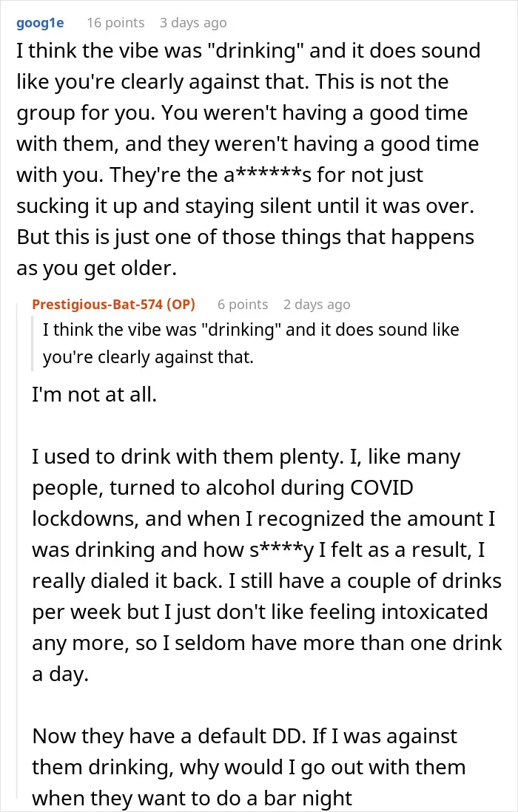Viewport: 518px width, 812px height.
Task: Click 'I'm not at all.' sentence
Action: tap(94, 395)
